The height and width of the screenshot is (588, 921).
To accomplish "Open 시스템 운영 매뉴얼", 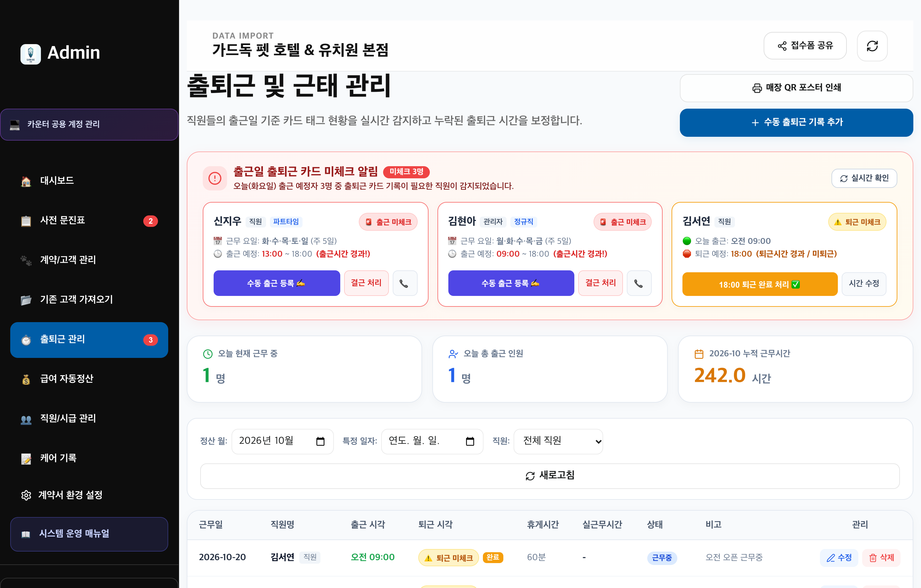I will pos(89,534).
